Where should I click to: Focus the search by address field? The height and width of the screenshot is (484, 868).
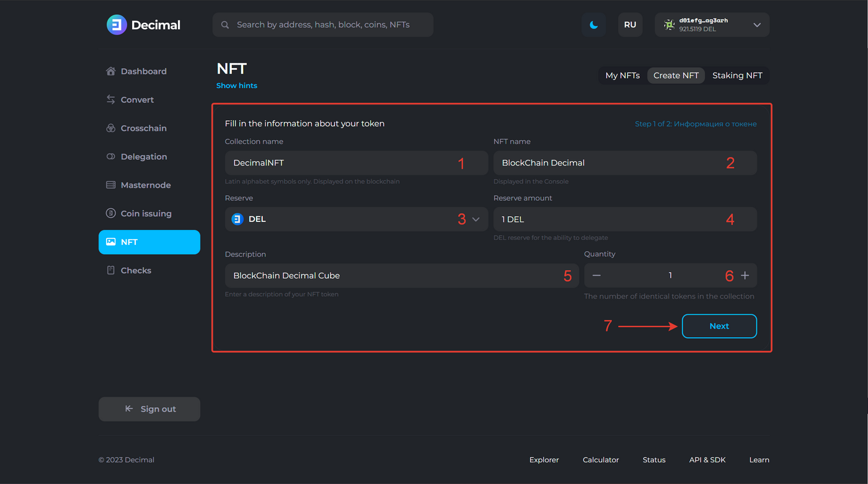(x=323, y=25)
